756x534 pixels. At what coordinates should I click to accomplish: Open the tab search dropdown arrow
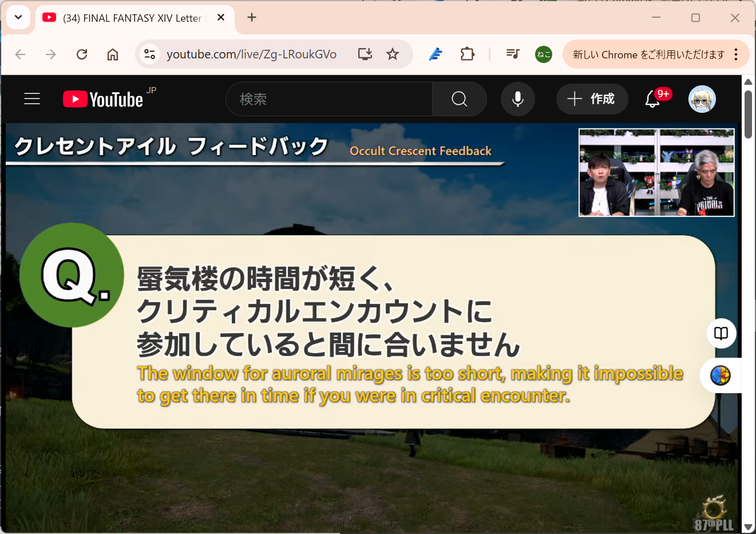pyautogui.click(x=18, y=18)
